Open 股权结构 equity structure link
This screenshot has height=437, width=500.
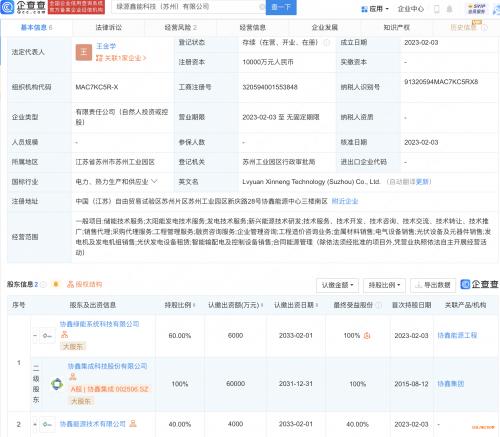coord(85,284)
